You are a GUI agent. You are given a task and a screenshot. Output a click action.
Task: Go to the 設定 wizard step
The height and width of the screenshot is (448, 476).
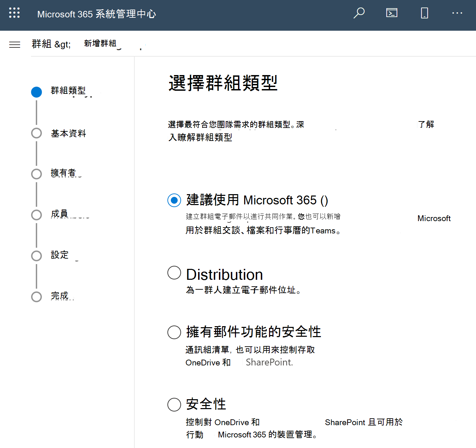click(x=60, y=255)
